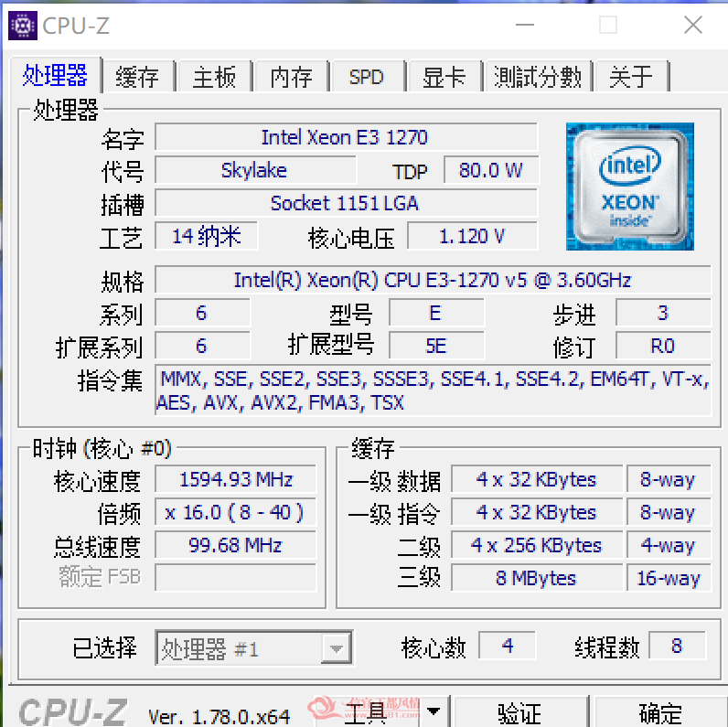Click the specification E3-1270 v5 @ 3.60GHz

(433, 280)
